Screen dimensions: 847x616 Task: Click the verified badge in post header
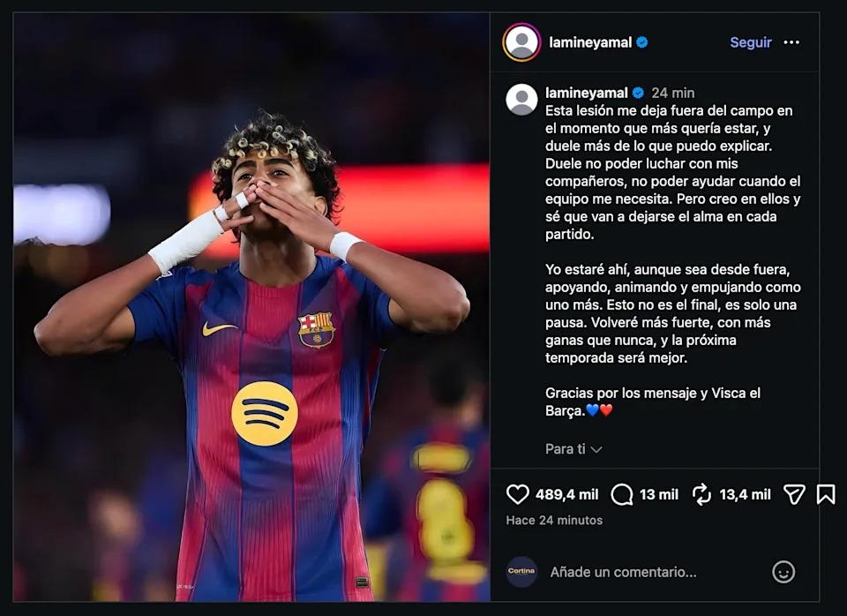tap(642, 42)
